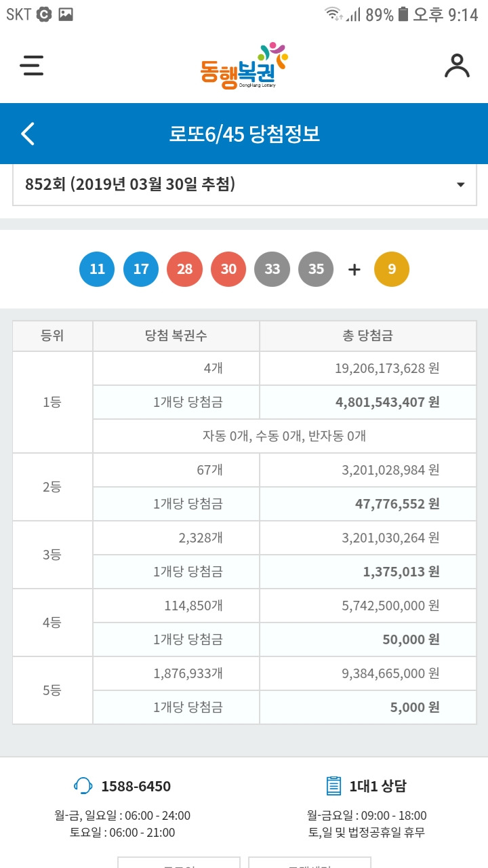Select the 1등 rank cell

click(53, 402)
